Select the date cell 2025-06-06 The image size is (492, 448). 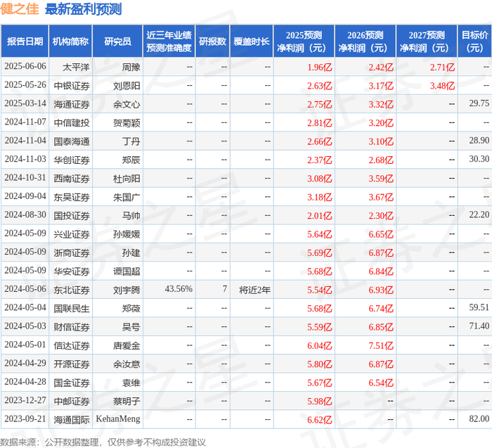coord(25,67)
